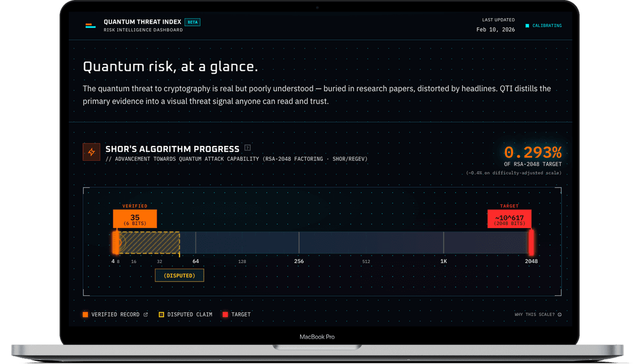Click the yellow Disputed Claim legend square
The height and width of the screenshot is (364, 635).
click(x=161, y=314)
